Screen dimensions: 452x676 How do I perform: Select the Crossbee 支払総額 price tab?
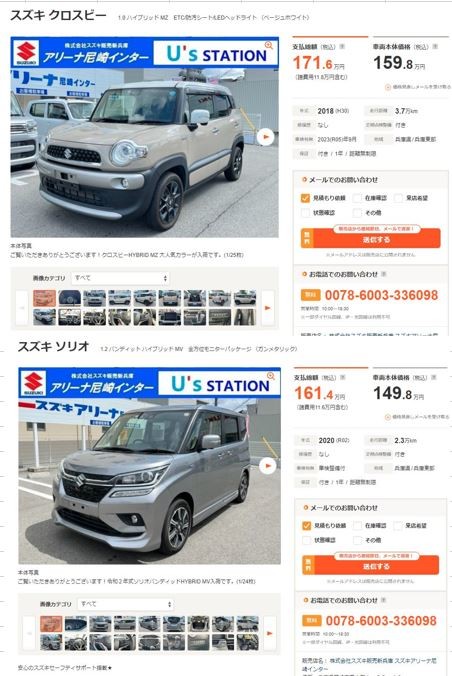[330, 58]
